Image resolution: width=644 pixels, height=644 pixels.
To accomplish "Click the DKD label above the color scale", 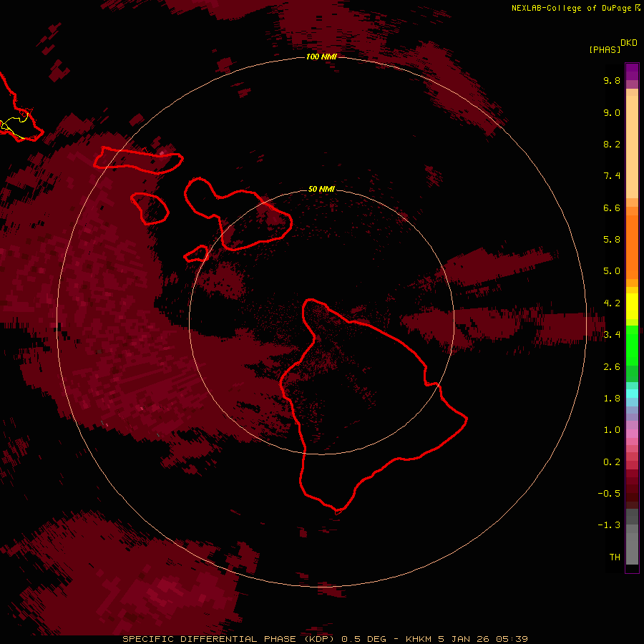I will click(629, 43).
